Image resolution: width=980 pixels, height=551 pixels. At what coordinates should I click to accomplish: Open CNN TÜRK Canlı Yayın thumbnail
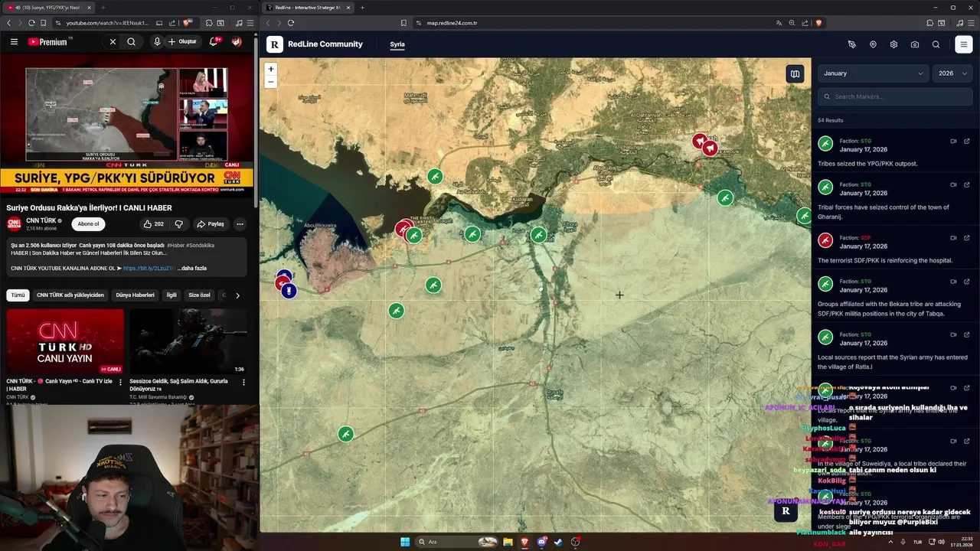click(x=65, y=341)
